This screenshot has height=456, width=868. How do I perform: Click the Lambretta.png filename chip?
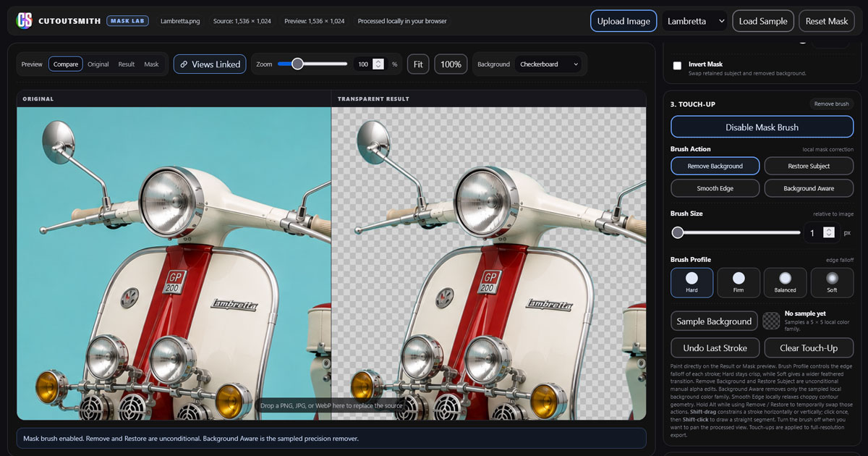(x=179, y=21)
